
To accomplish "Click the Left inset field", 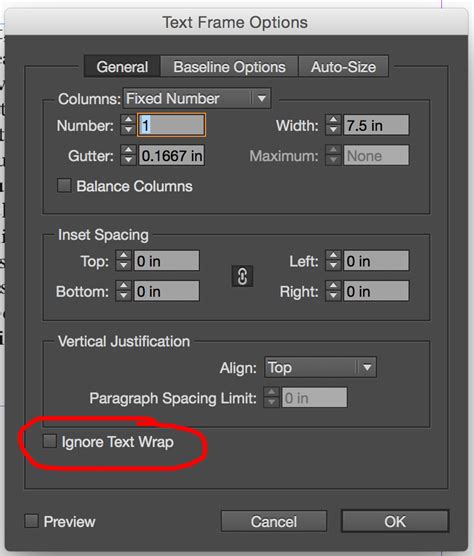I will tap(376, 261).
